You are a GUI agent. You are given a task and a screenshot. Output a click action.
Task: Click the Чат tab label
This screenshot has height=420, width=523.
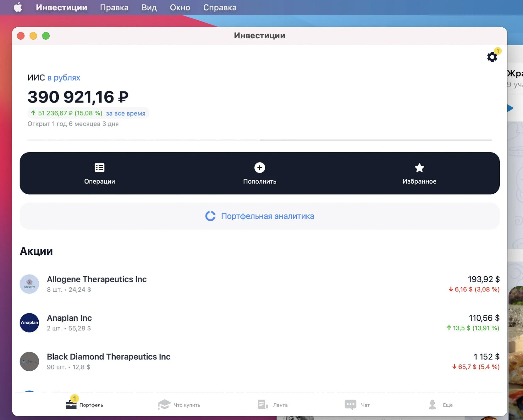coord(365,405)
